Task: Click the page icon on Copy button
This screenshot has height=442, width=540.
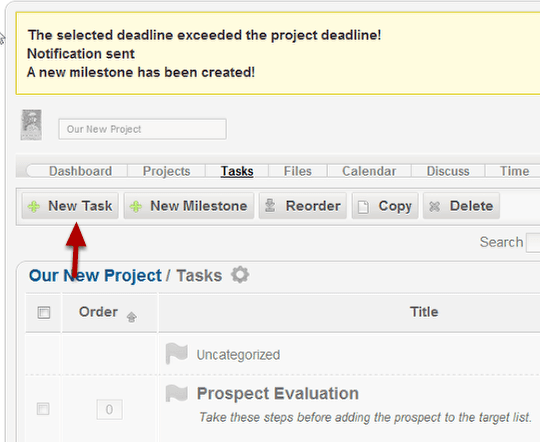Action: pos(363,207)
